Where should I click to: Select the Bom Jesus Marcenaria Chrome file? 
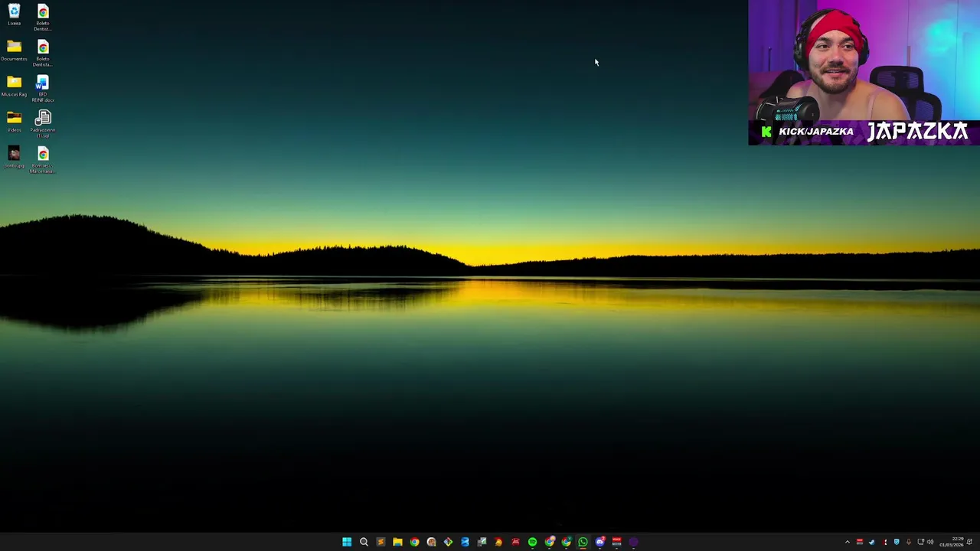(43, 161)
